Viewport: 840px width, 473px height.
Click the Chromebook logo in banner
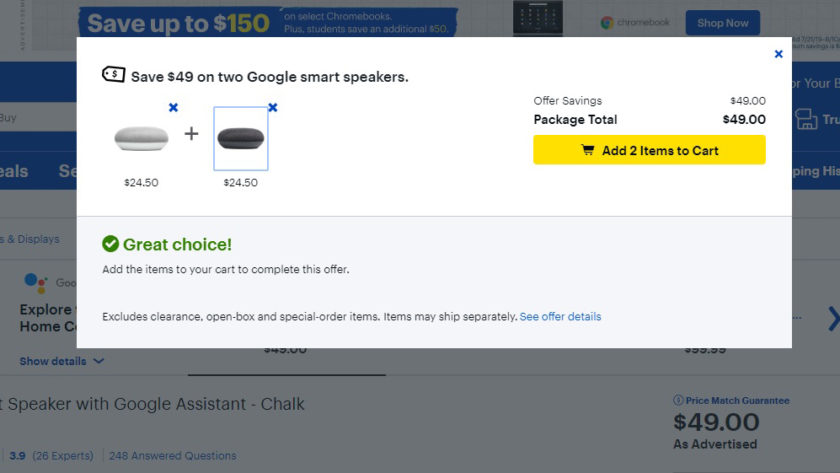point(635,22)
